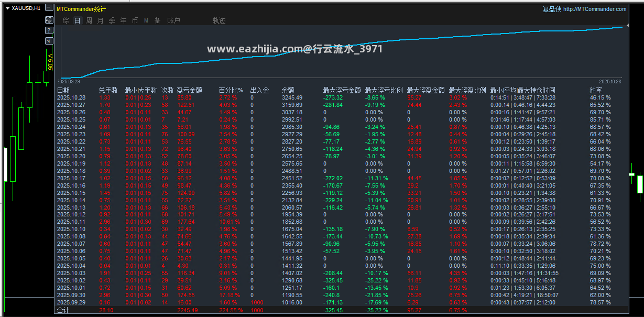
Task: Click total lots value 26.10
Action: click(x=106, y=311)
